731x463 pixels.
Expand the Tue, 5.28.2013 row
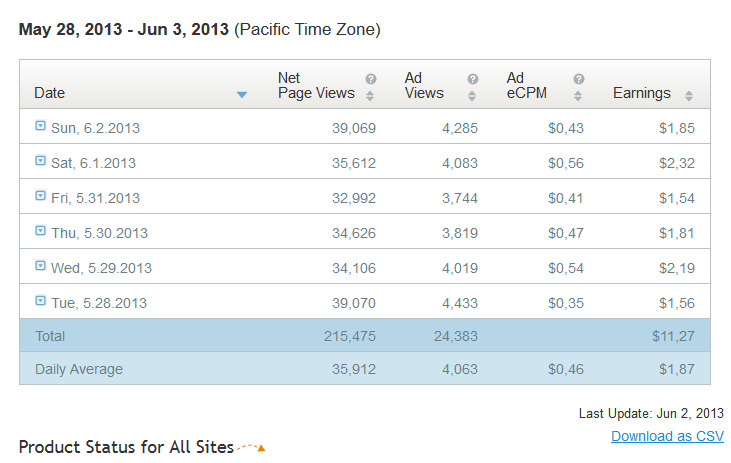click(x=40, y=300)
